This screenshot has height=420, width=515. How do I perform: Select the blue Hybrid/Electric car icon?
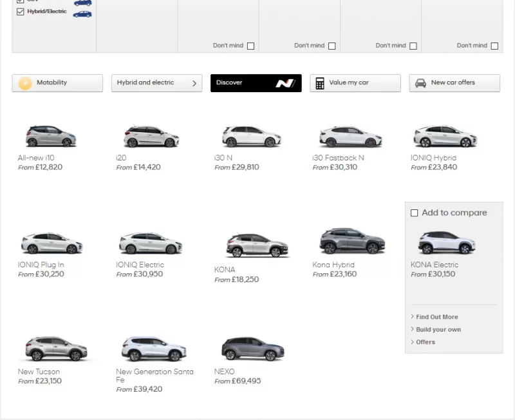(x=82, y=13)
